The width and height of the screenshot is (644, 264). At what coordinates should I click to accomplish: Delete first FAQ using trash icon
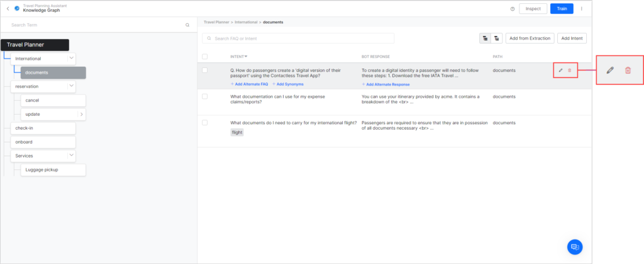click(570, 71)
